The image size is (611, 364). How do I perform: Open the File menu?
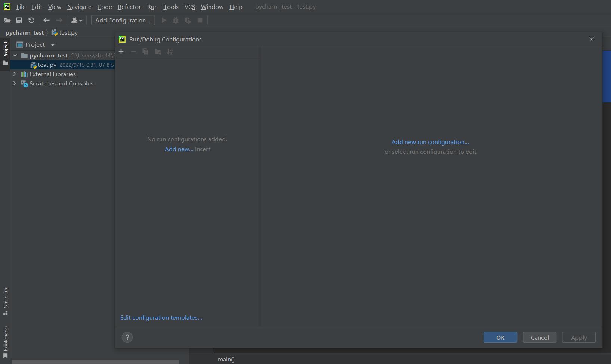21,7
